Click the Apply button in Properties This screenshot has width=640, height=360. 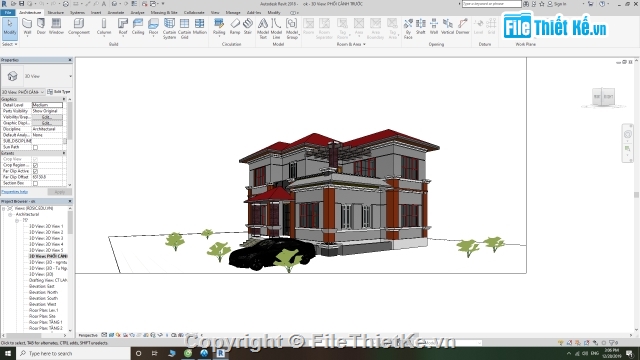(x=60, y=192)
